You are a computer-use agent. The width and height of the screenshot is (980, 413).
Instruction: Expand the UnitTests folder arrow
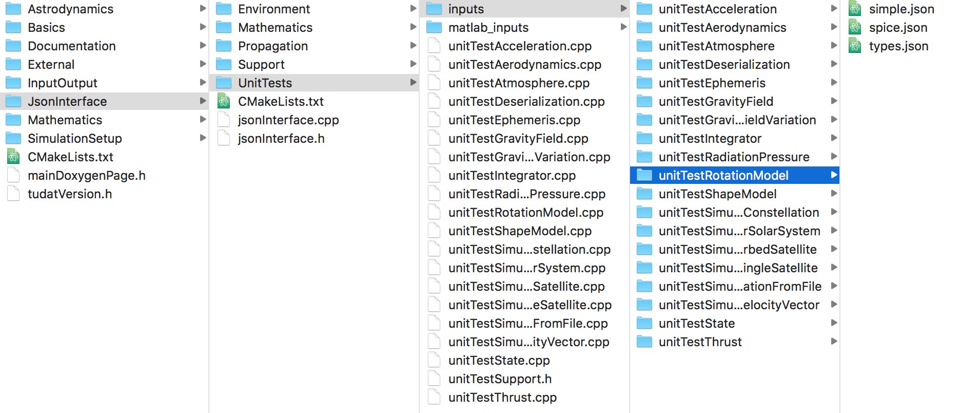pos(413,83)
